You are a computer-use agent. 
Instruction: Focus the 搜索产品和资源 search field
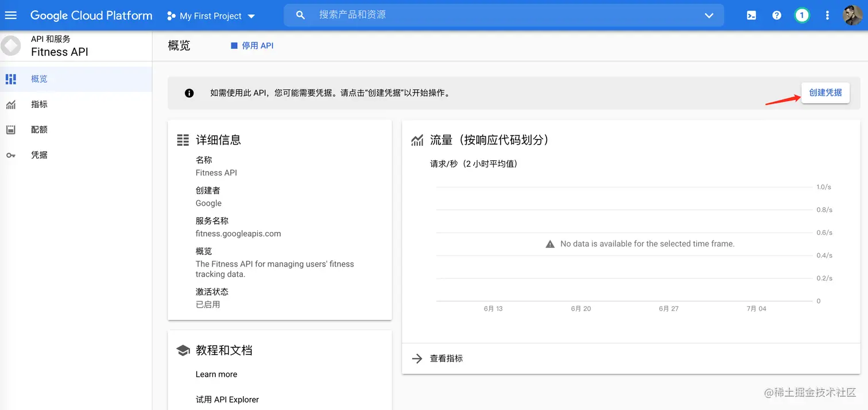click(x=504, y=16)
